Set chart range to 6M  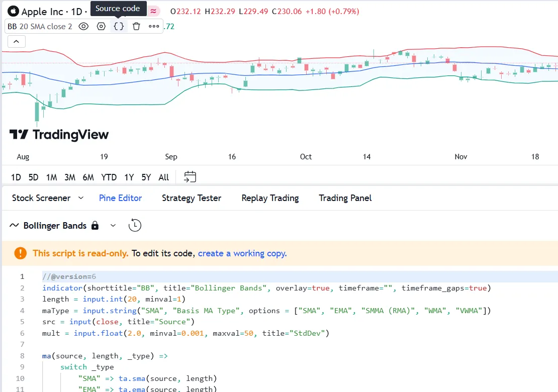pyautogui.click(x=88, y=177)
